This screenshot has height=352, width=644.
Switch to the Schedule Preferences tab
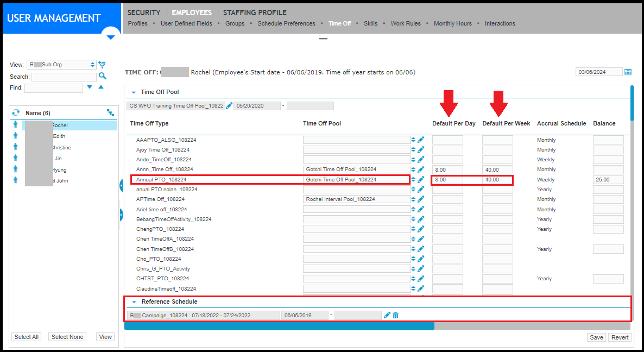coord(286,23)
